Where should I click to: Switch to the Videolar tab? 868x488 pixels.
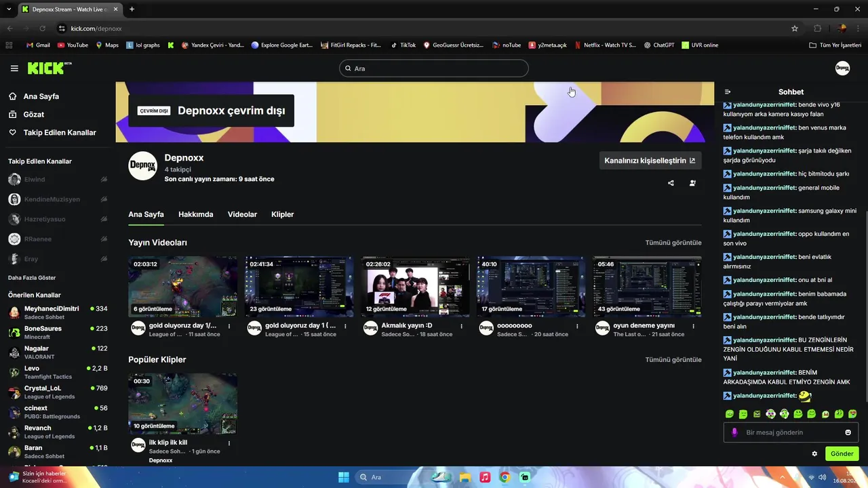tap(242, 214)
